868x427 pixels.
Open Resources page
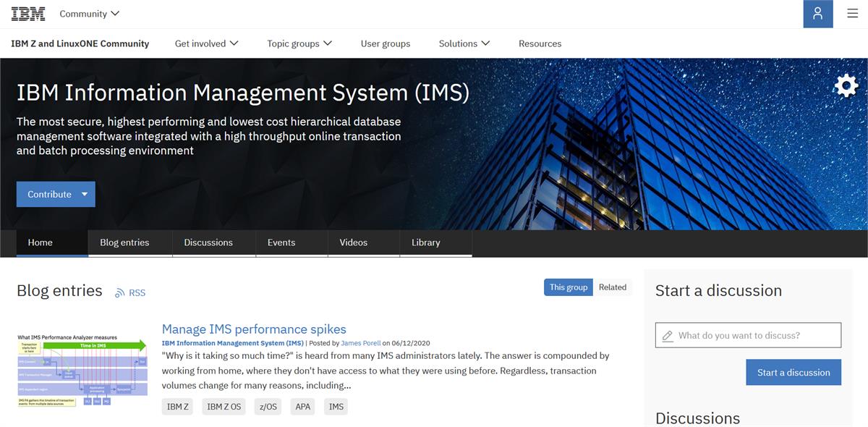click(540, 43)
